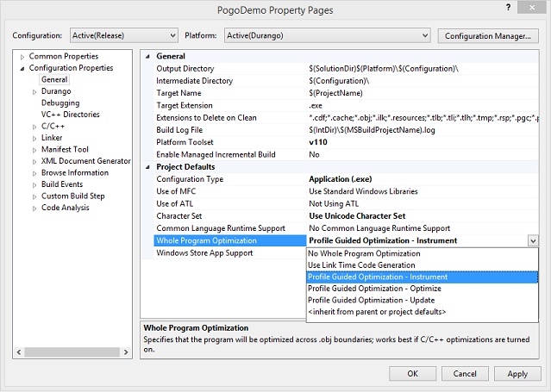Expand the Durango tree node

[34, 92]
